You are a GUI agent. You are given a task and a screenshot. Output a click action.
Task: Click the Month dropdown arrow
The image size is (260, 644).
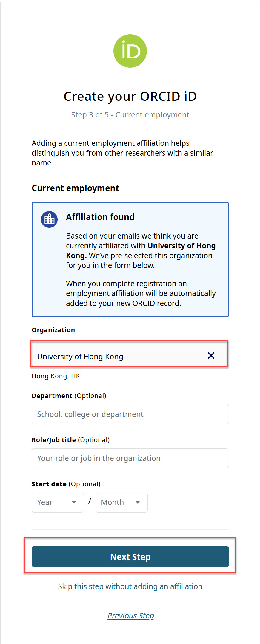pos(138,502)
